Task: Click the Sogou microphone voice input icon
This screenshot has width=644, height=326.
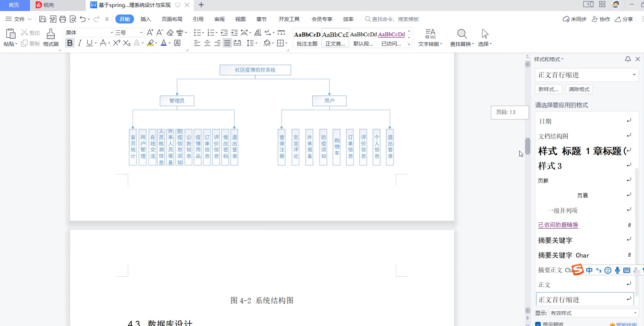Action: pyautogui.click(x=617, y=270)
